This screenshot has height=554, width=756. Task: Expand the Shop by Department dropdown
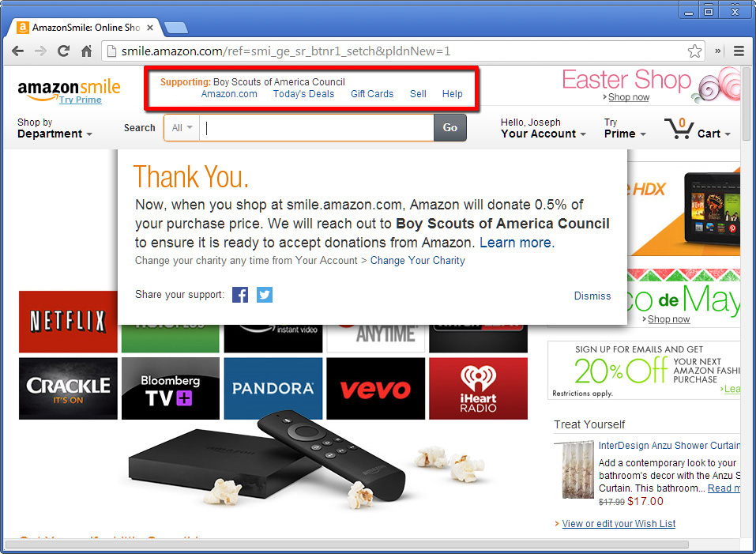click(55, 128)
